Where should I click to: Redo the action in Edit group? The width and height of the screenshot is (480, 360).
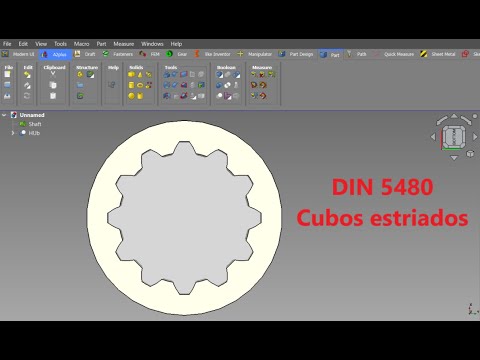(27, 85)
